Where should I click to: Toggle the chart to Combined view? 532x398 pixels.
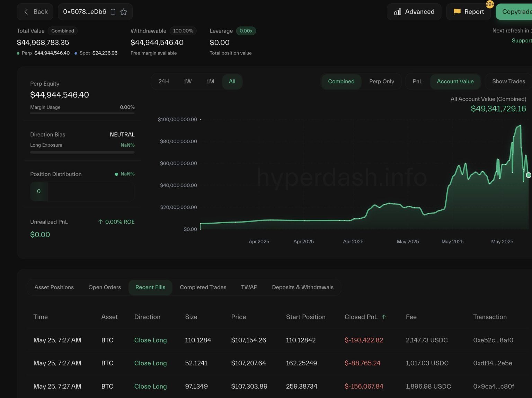coord(341,81)
